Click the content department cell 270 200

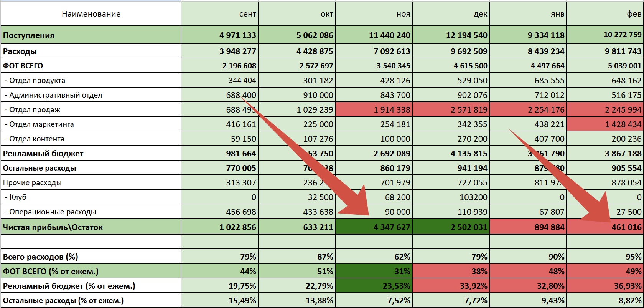451,139
